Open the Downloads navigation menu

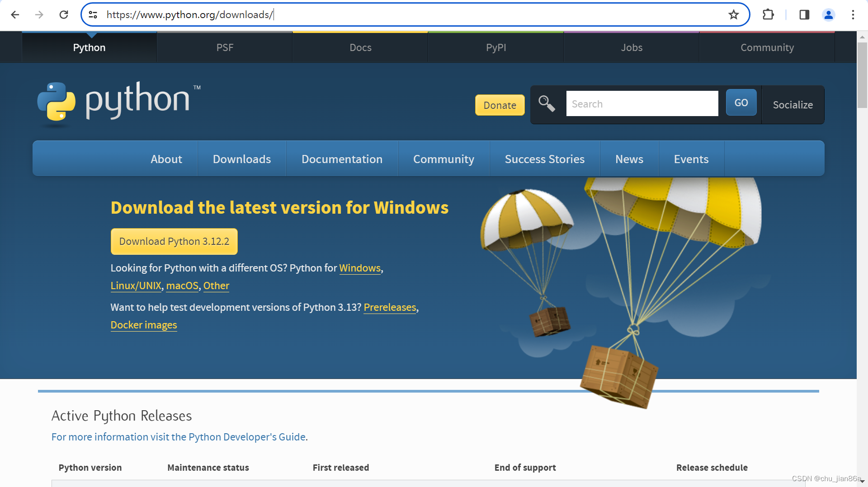pos(242,159)
